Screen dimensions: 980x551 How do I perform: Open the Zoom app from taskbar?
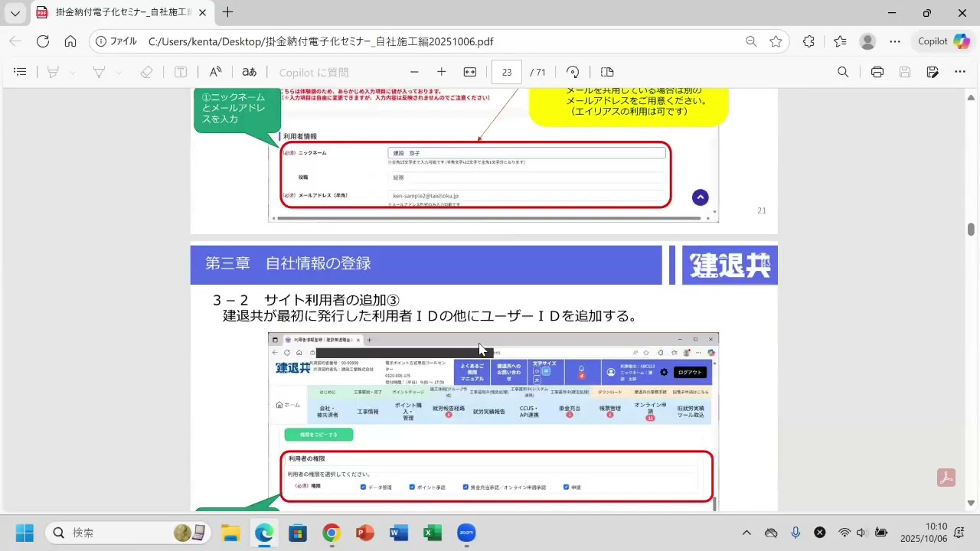tap(466, 533)
